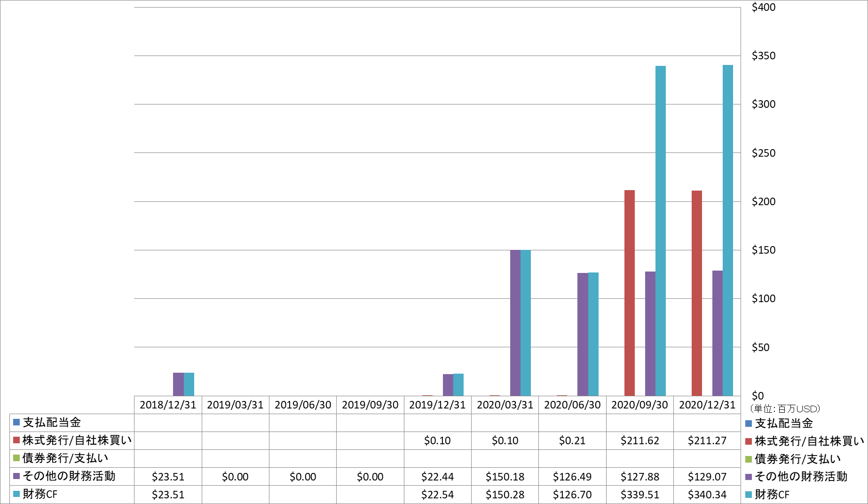Select the 2019/09/30 date column header

tap(370, 405)
